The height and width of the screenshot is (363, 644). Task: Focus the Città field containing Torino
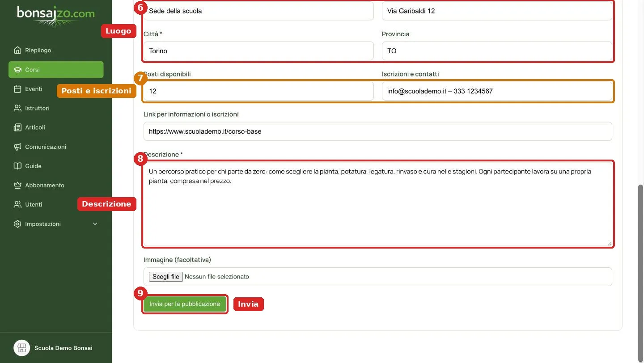258,51
